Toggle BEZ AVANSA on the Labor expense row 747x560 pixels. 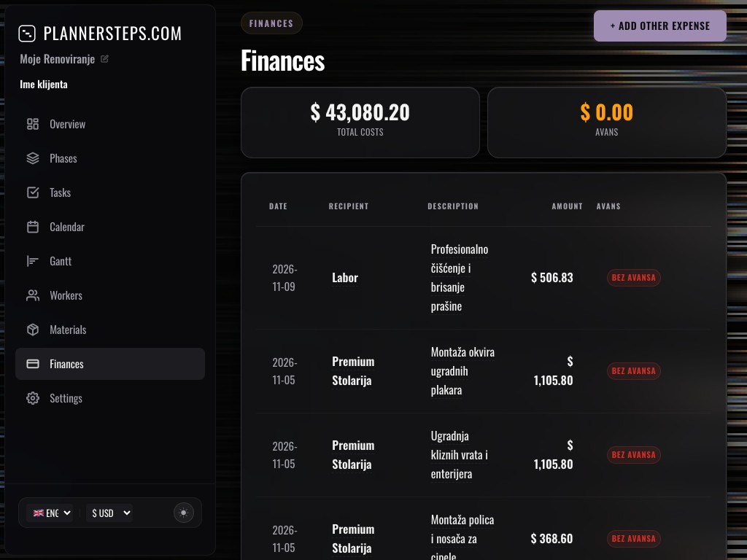click(633, 278)
